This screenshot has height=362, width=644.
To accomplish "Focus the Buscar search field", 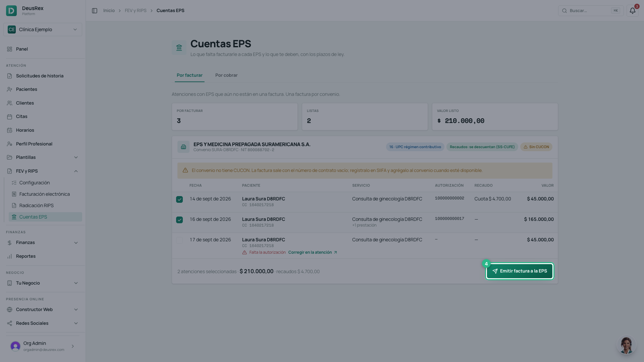I will click(x=591, y=11).
